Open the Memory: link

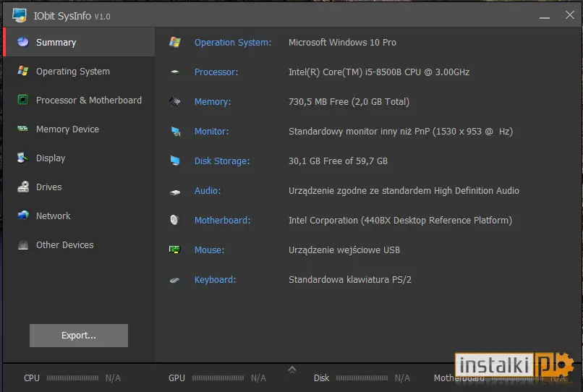coord(213,101)
